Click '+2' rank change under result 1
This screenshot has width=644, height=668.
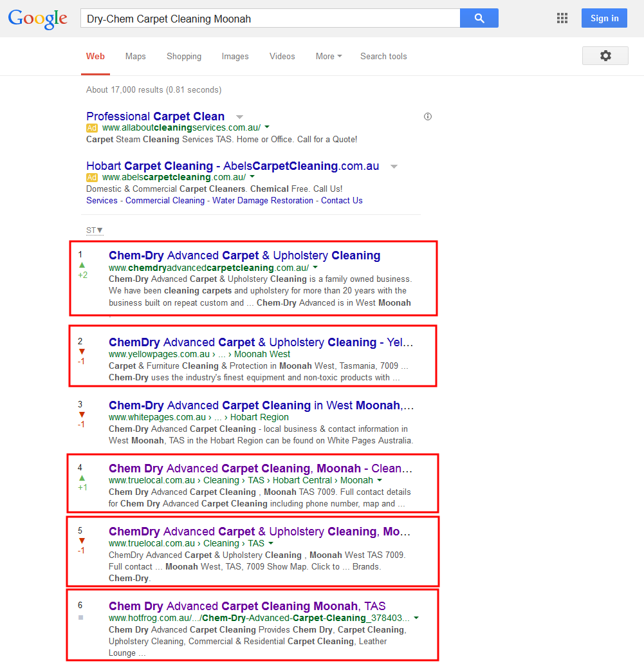[x=82, y=275]
